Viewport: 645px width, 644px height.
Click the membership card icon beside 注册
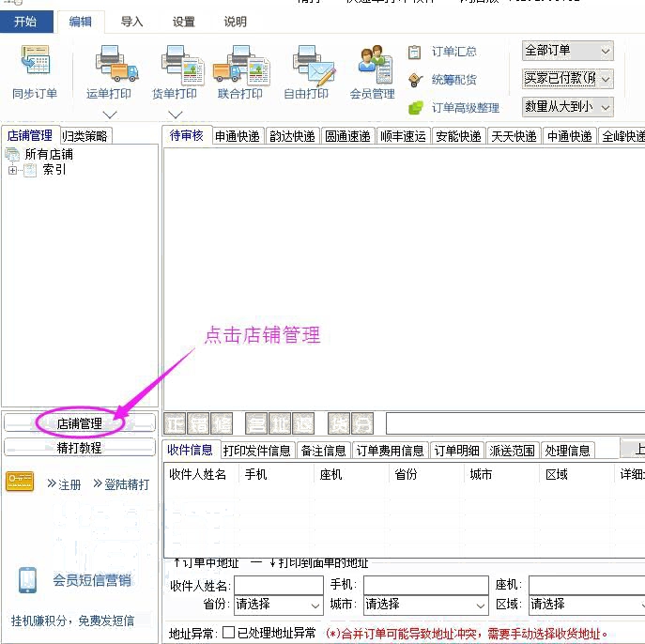coord(20,482)
